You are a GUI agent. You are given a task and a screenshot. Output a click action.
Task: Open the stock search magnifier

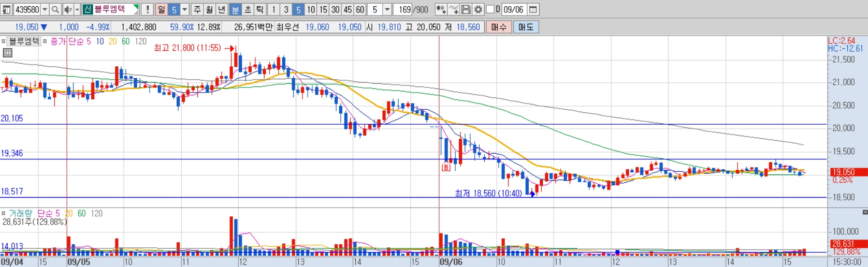click(x=55, y=10)
